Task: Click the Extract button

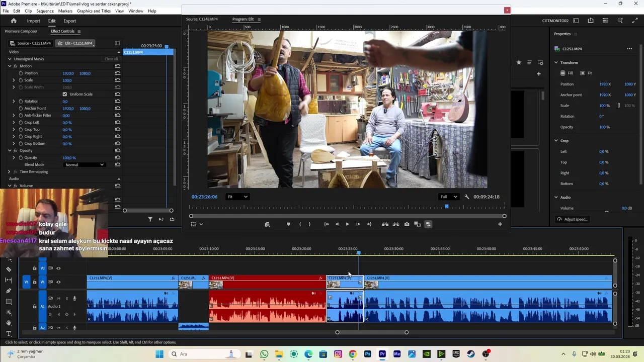Action: click(x=396, y=224)
